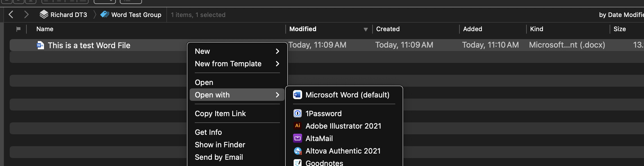This screenshot has height=166, width=644.
Task: Go back with the left chevron
Action: [x=11, y=14]
